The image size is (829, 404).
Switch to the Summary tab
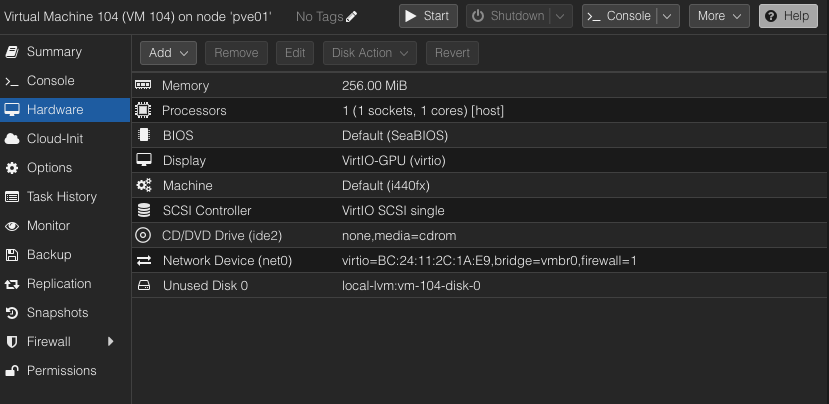(x=54, y=52)
